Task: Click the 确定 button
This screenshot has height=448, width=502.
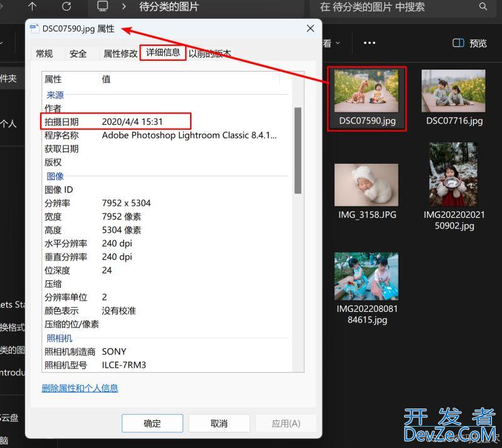Action: (x=152, y=424)
